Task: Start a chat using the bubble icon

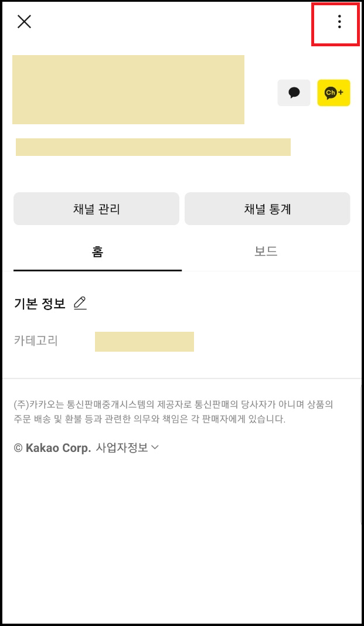Action: pyautogui.click(x=294, y=93)
